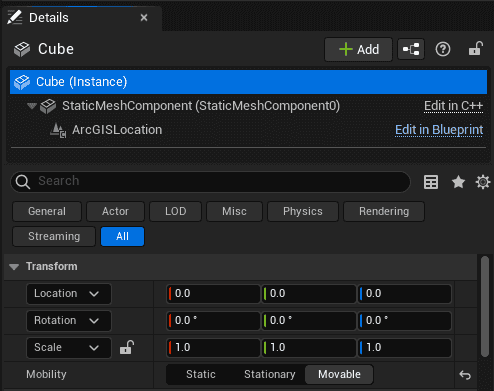
Task: Set Mobility to Movable
Action: pyautogui.click(x=339, y=374)
